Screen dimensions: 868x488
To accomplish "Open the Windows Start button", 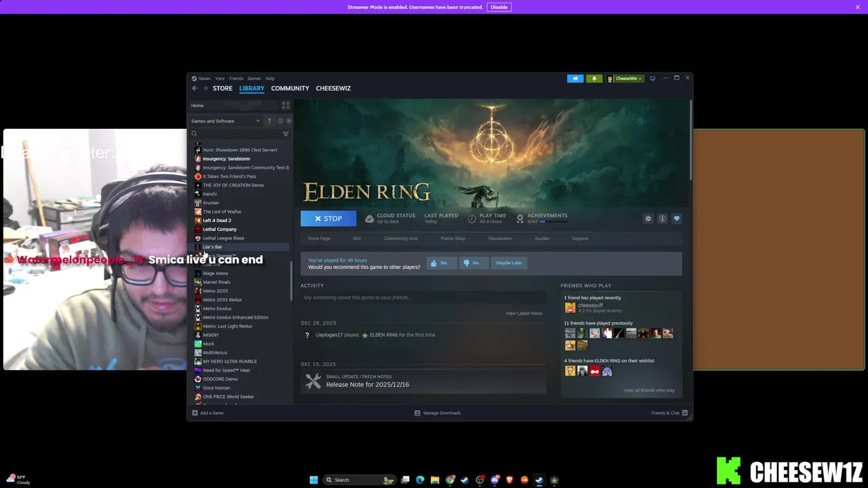I will (313, 480).
